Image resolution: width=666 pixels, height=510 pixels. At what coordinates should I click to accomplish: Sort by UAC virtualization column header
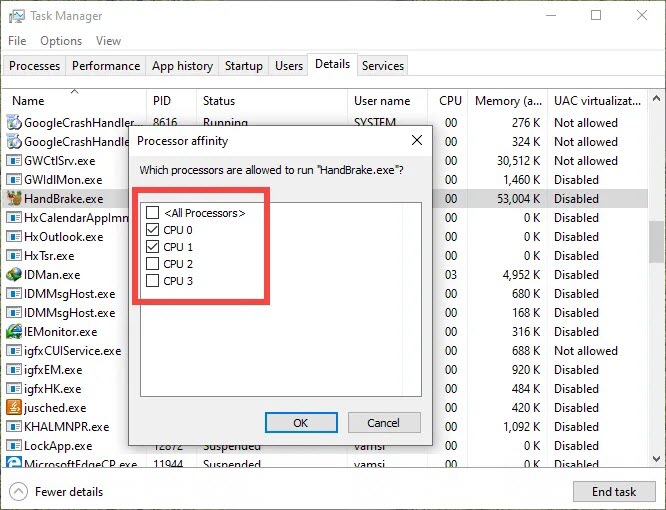click(x=597, y=101)
